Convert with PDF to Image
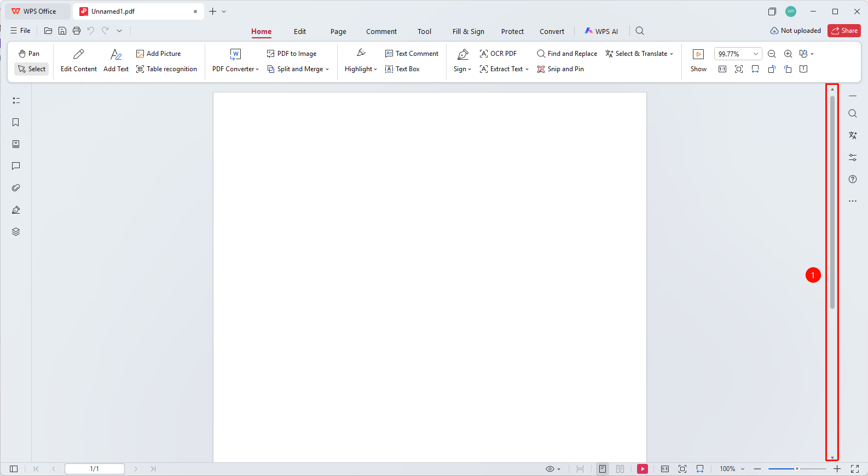This screenshot has height=476, width=868. point(292,54)
